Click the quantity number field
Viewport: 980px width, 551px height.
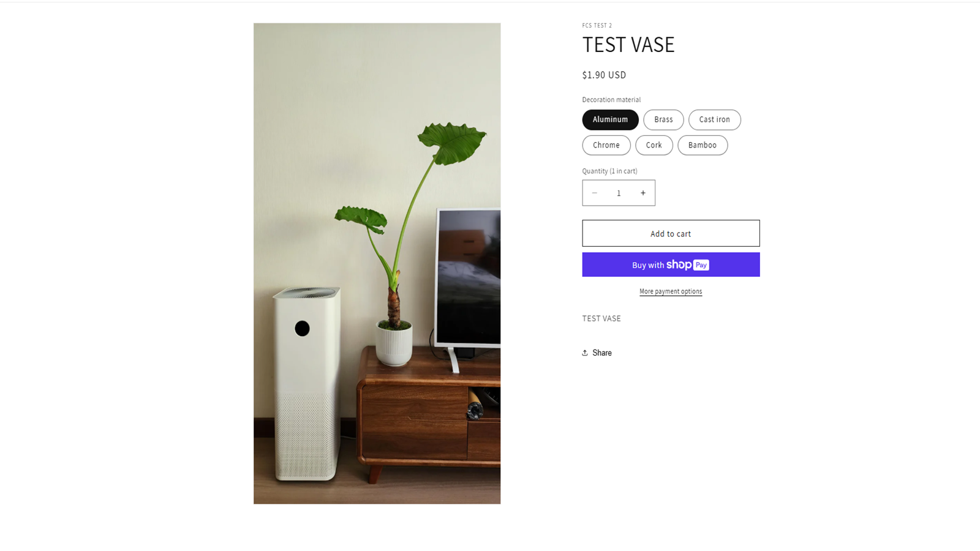619,193
